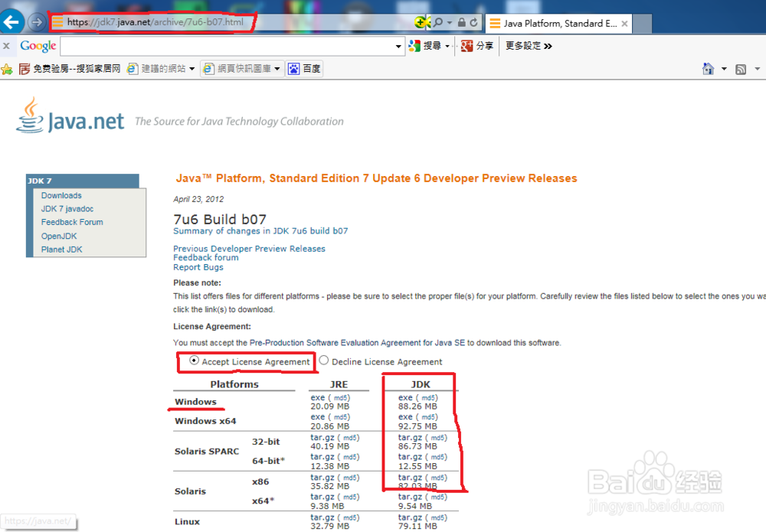Screen dimensions: 766x532
Task: Click the Java.net logo
Action: [70, 115]
